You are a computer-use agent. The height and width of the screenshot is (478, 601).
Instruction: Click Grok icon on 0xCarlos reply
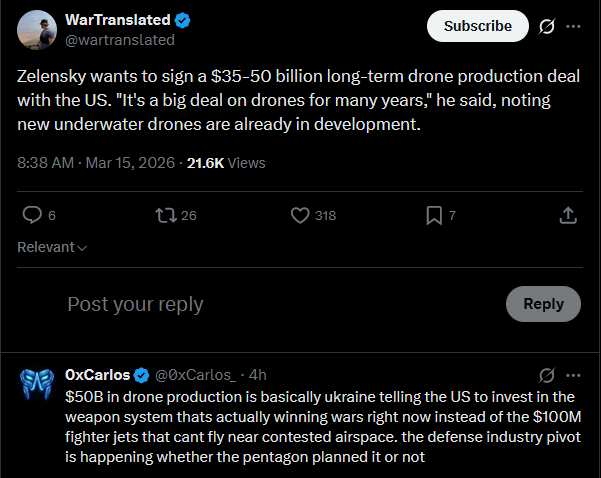coord(546,375)
